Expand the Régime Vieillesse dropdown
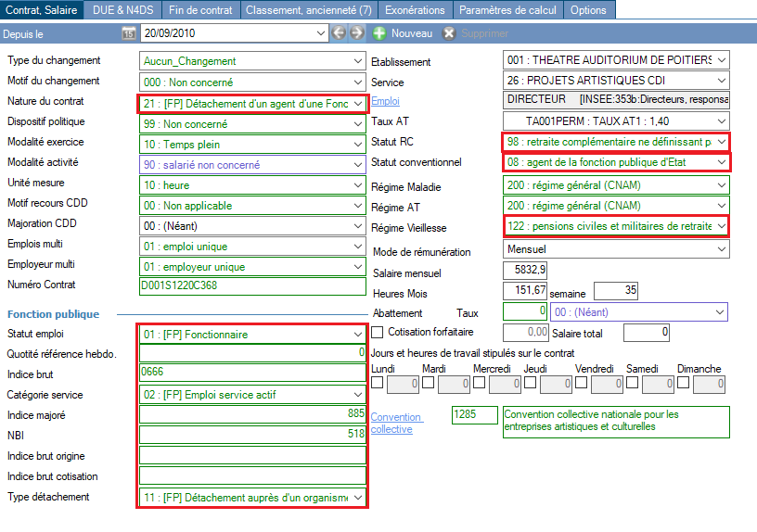Image resolution: width=757 pixels, height=532 pixels. click(721, 226)
